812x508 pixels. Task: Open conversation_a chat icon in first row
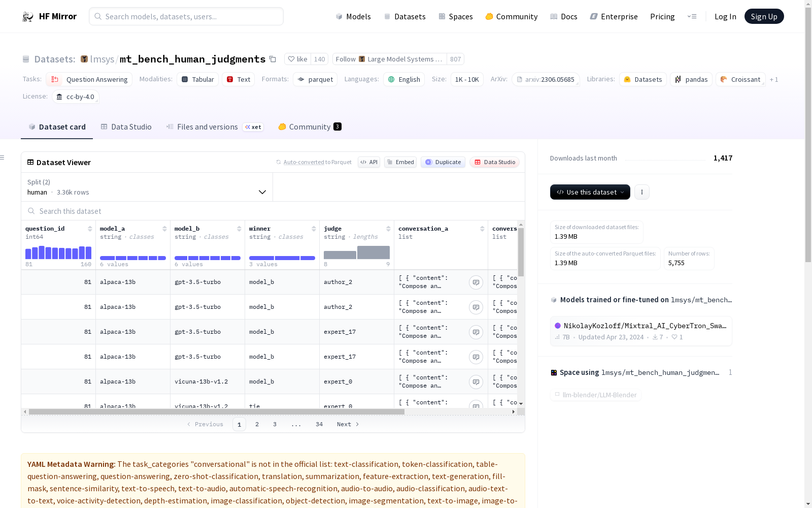[x=476, y=282]
